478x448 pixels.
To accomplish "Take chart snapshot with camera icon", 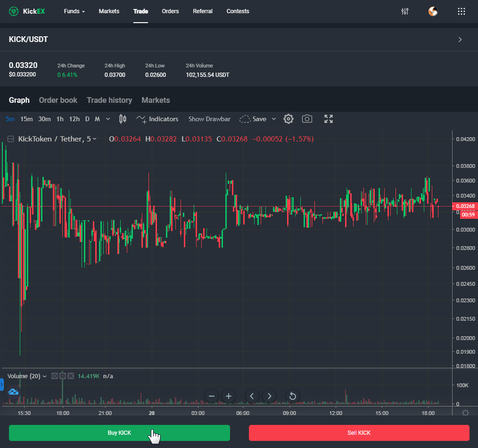I will (307, 119).
